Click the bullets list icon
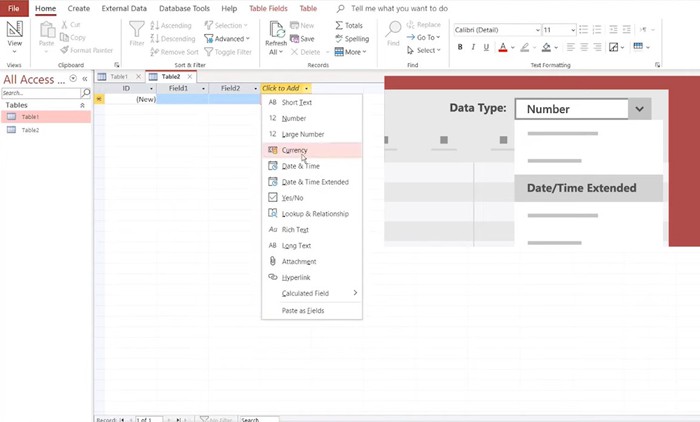The image size is (700, 422). 583,29
